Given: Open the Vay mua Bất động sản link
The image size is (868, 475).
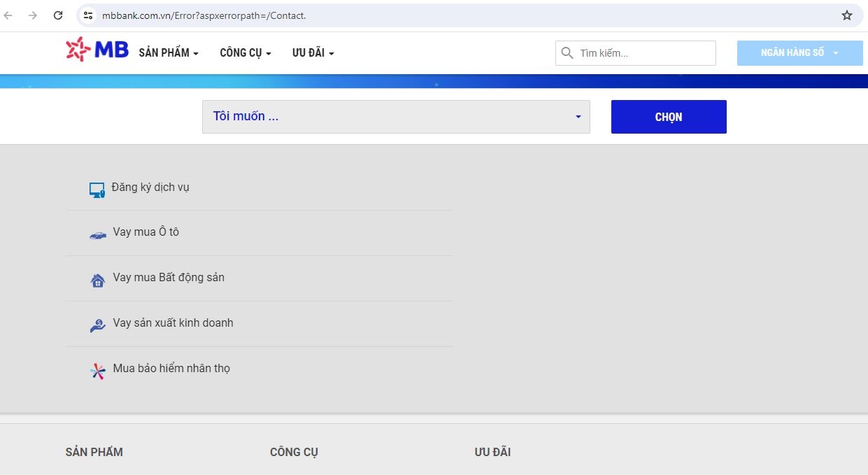Looking at the screenshot, I should pyautogui.click(x=169, y=278).
